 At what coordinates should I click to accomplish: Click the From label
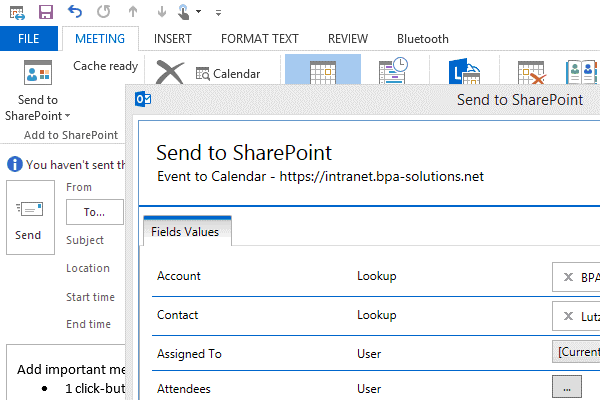pyautogui.click(x=79, y=187)
